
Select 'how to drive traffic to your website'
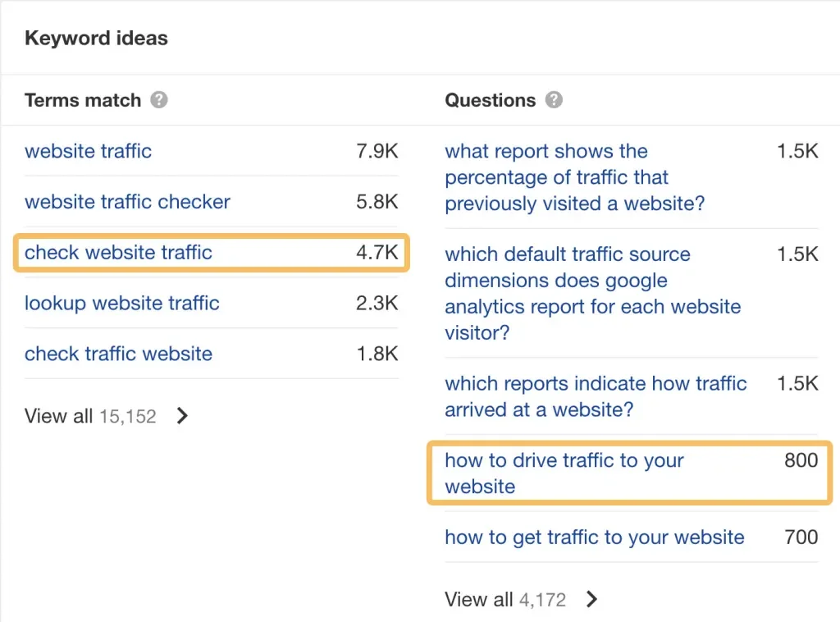(564, 473)
